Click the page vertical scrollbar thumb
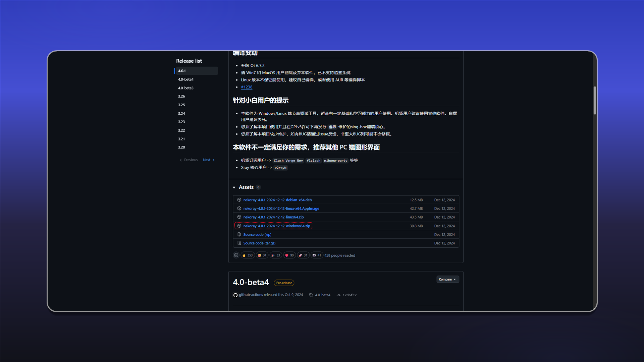Screen dimensions: 644x362 (x=595, y=101)
